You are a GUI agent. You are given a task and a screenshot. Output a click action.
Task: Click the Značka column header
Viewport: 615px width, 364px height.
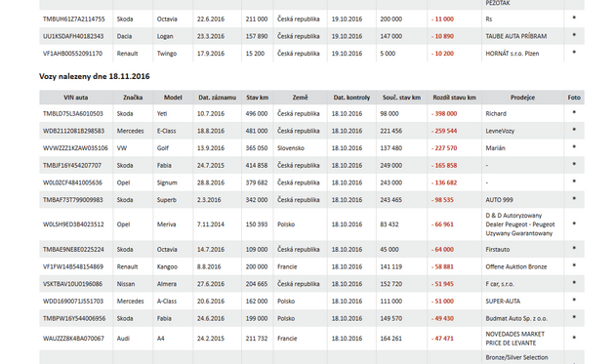coord(133,98)
